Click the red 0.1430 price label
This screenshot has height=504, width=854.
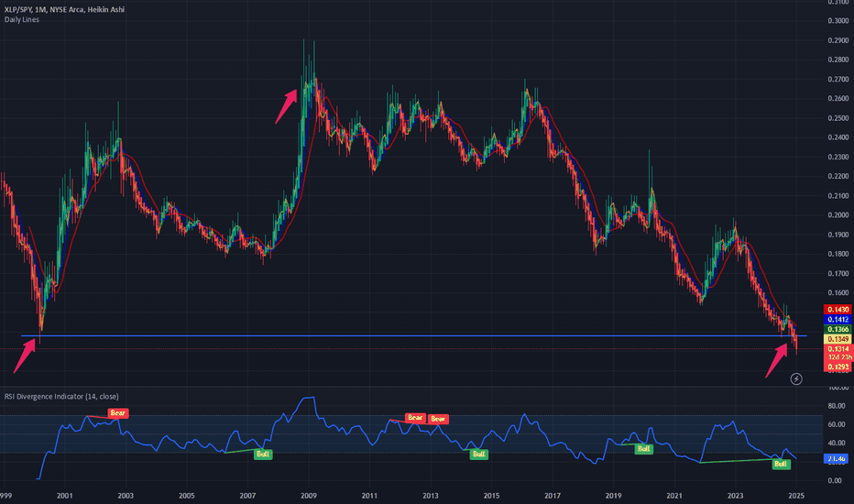[838, 310]
